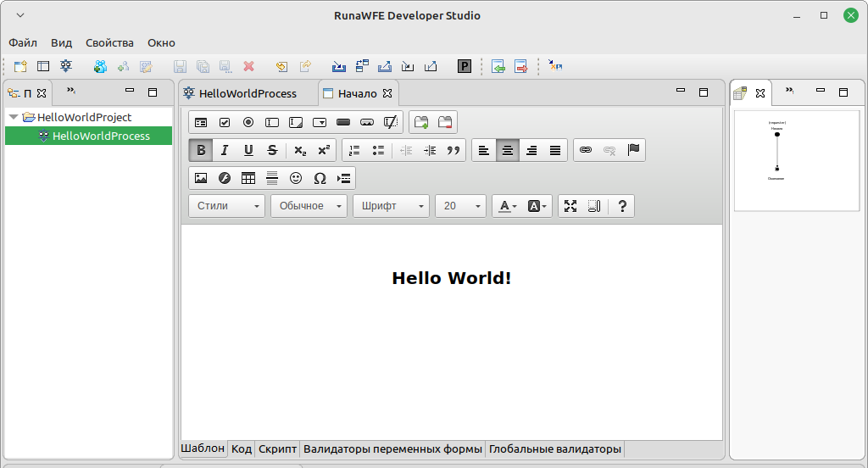The width and height of the screenshot is (868, 468).
Task: Insert a form element via the Form icon
Action: tap(201, 122)
